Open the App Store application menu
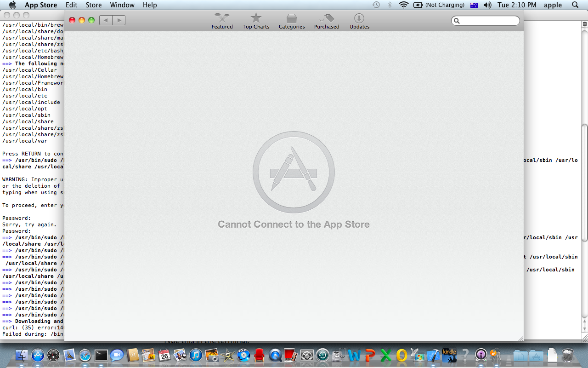Screen dimensions: 588x368 [x=41, y=5]
